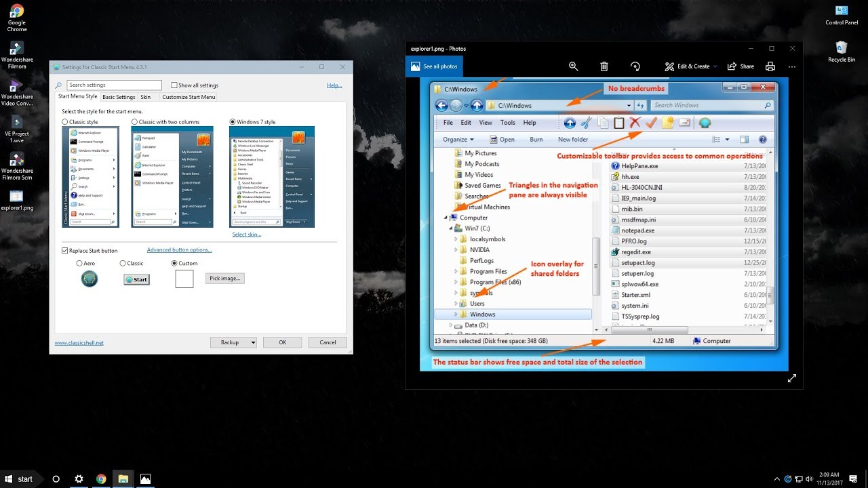868x488 pixels.
Task: Confirm settings with the OK button
Action: tap(282, 342)
